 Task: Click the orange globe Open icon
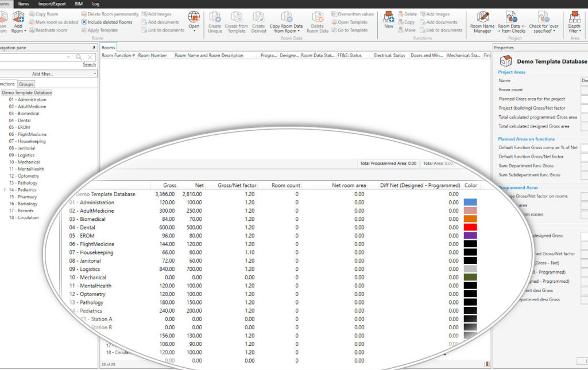click(194, 17)
